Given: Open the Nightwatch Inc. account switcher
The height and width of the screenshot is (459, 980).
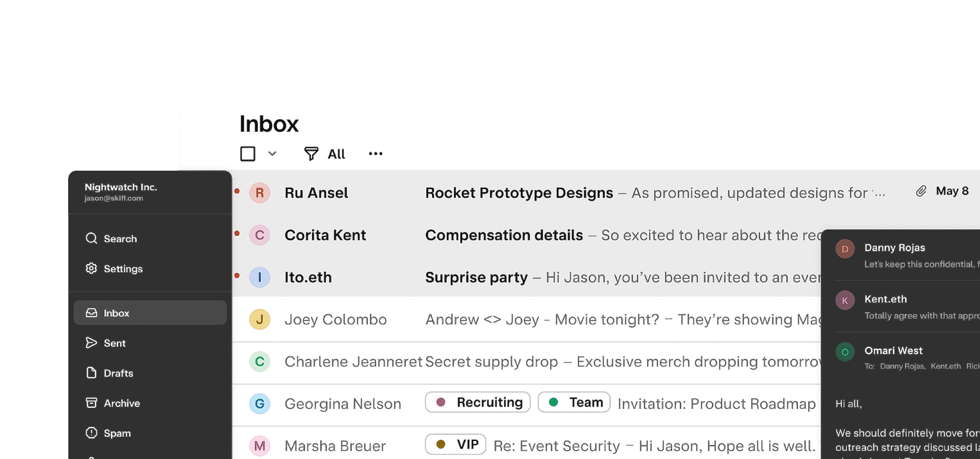Looking at the screenshot, I should 121,192.
